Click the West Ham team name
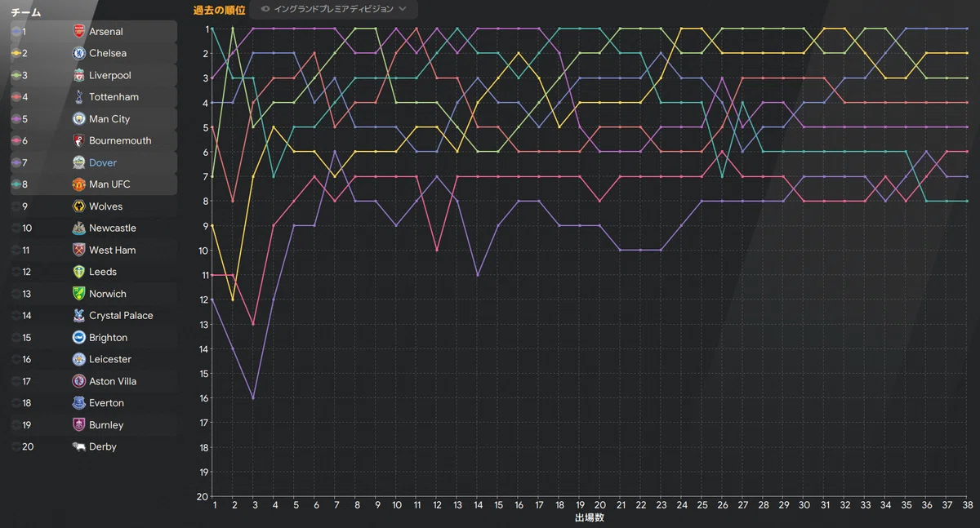Viewport: 980px width, 528px height. pyautogui.click(x=113, y=250)
